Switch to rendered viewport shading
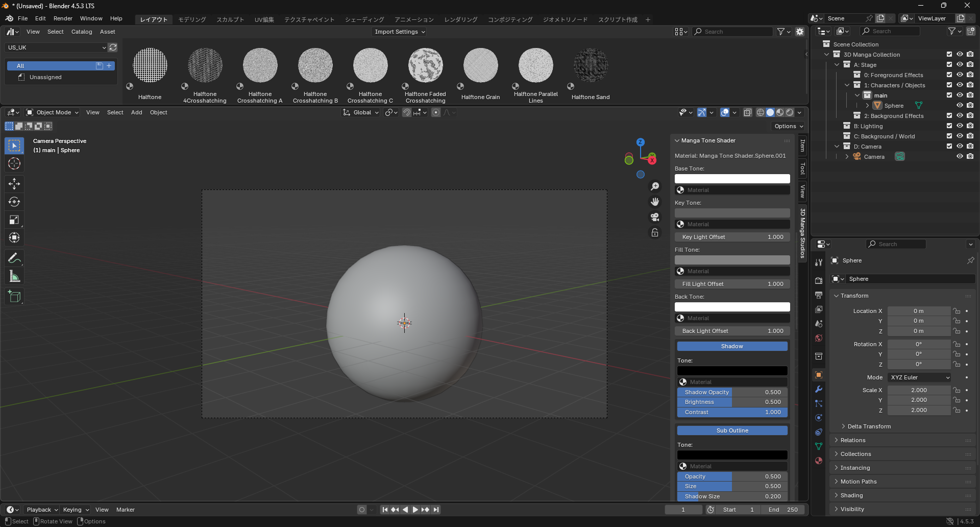Image resolution: width=980 pixels, height=527 pixels. coord(790,112)
